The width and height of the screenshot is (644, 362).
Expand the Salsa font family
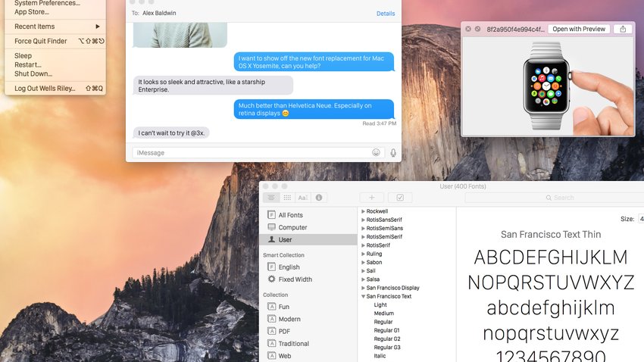pyautogui.click(x=363, y=279)
